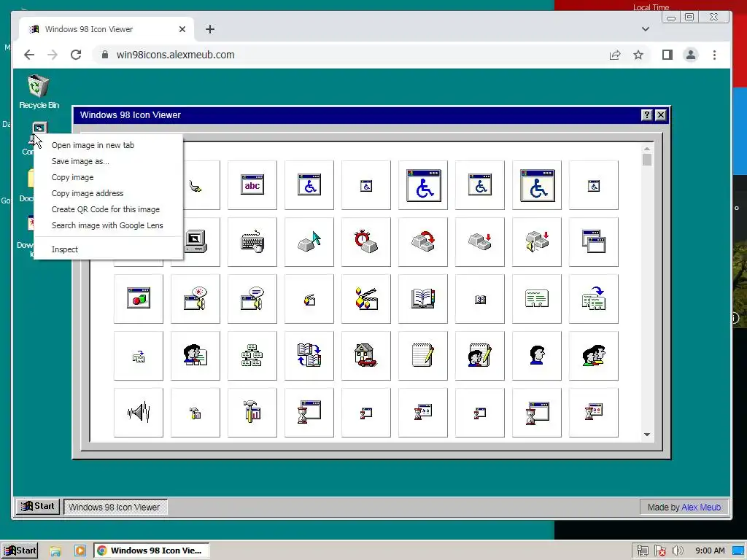Screen dimensions: 747x560
Task: Click the help '?' button in Icon Viewer
Action: 646,114
